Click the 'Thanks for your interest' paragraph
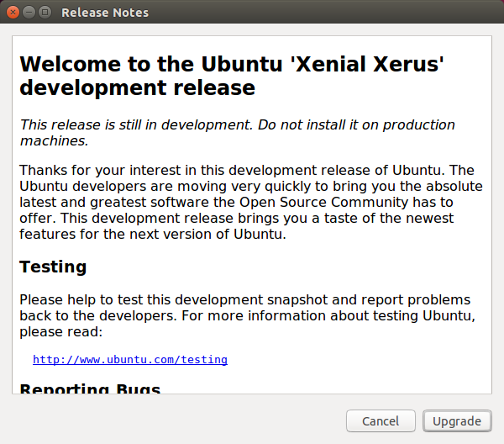The image size is (504, 444). pyautogui.click(x=250, y=202)
